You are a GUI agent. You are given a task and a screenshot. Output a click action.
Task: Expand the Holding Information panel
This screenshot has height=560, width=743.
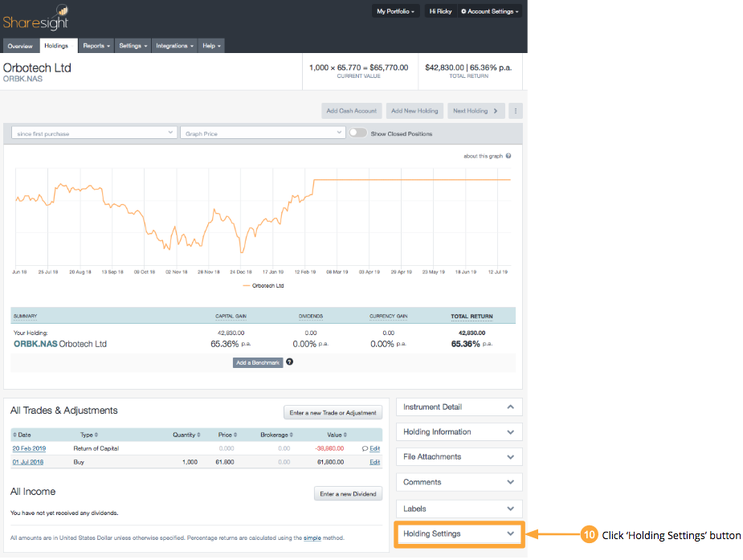(459, 431)
